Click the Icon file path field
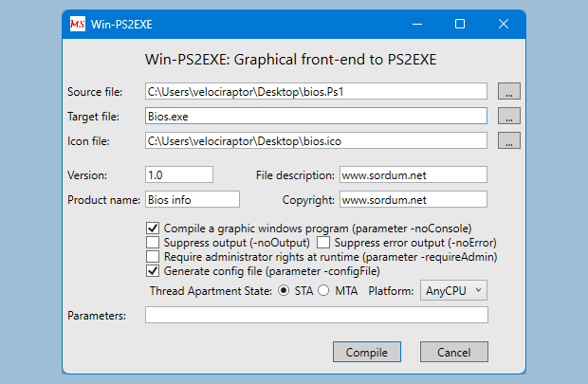 point(316,140)
